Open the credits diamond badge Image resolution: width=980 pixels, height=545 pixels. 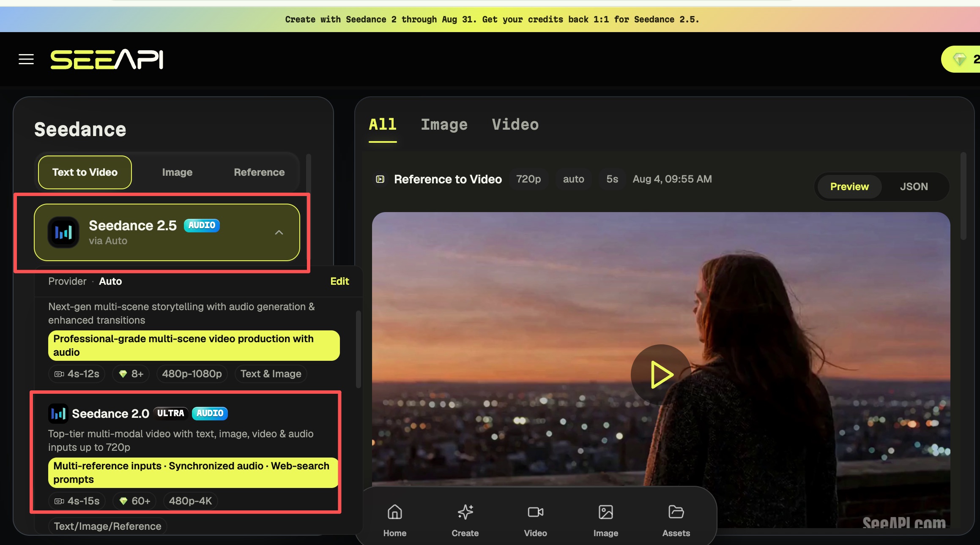(x=961, y=59)
